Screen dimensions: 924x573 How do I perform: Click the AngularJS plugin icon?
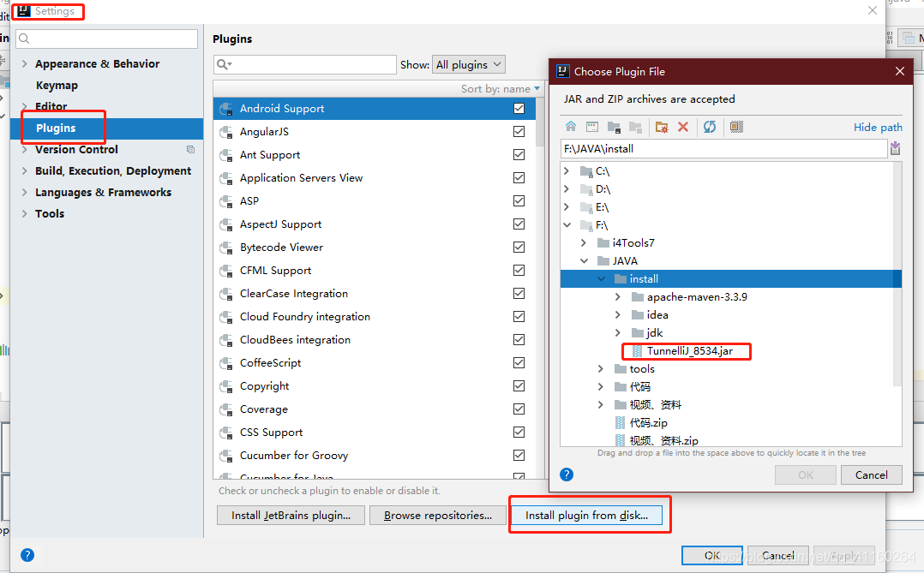point(225,132)
